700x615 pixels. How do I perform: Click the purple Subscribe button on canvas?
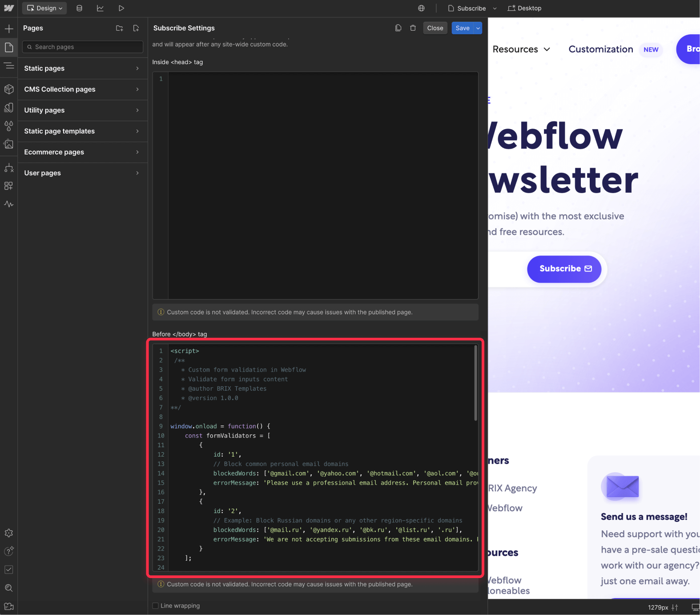tap(564, 269)
